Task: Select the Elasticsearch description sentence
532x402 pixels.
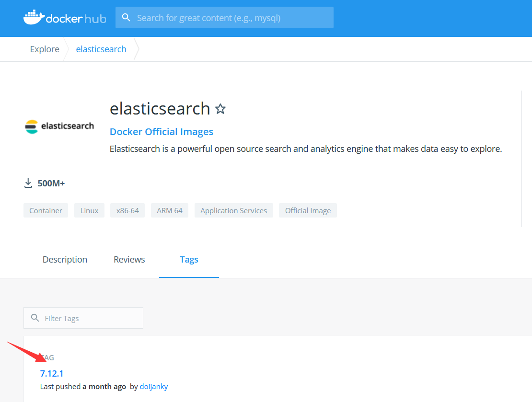Action: tap(306, 149)
